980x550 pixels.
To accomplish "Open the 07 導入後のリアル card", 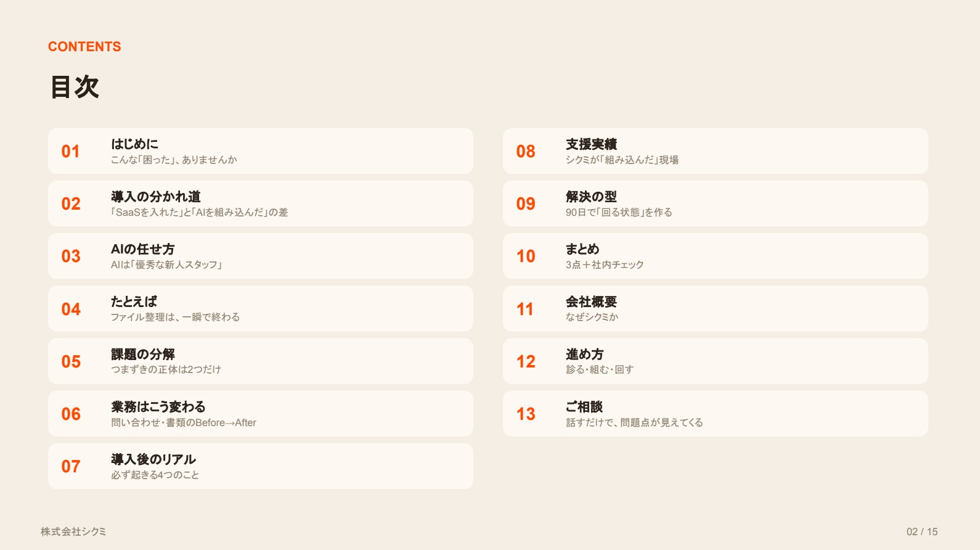I will coord(261,466).
